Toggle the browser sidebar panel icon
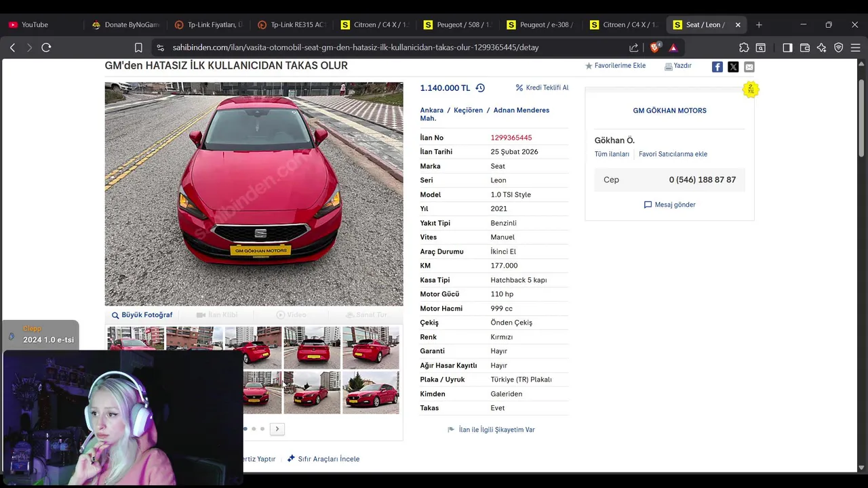This screenshot has width=868, height=488. pyautogui.click(x=787, y=47)
